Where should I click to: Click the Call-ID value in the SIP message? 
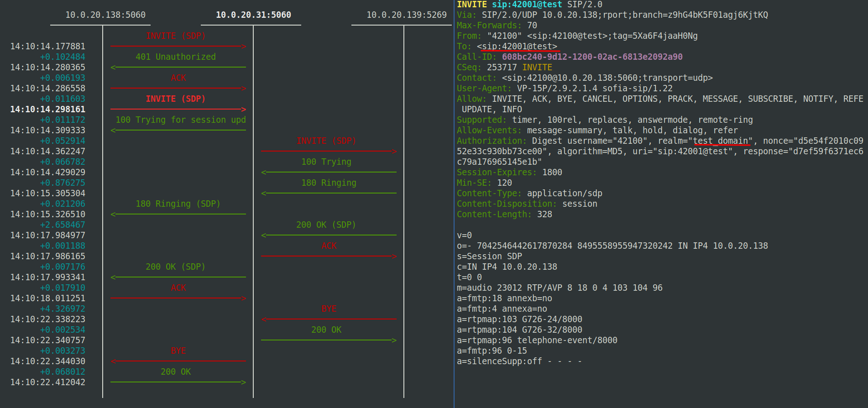[592, 57]
